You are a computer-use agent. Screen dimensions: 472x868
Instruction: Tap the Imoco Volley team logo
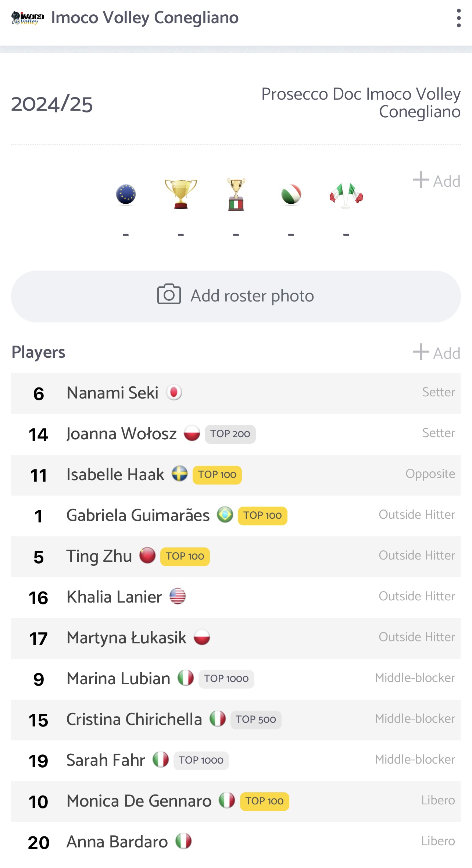pyautogui.click(x=28, y=18)
